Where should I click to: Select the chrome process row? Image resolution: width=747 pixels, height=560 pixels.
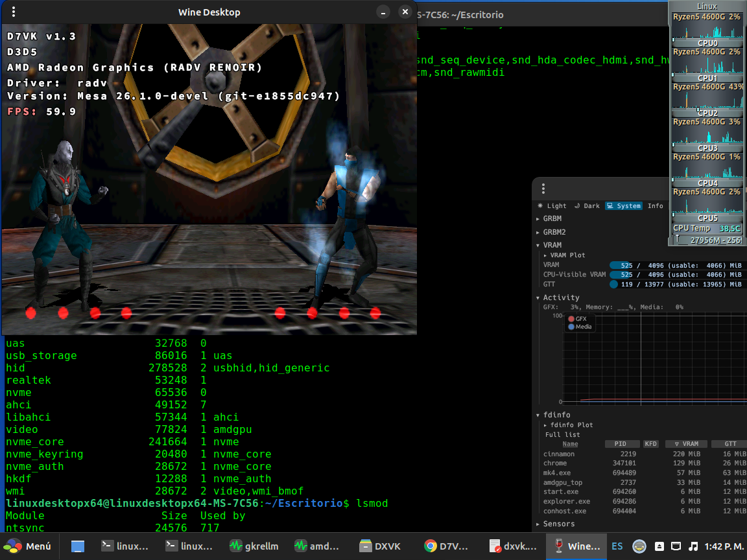click(644, 463)
